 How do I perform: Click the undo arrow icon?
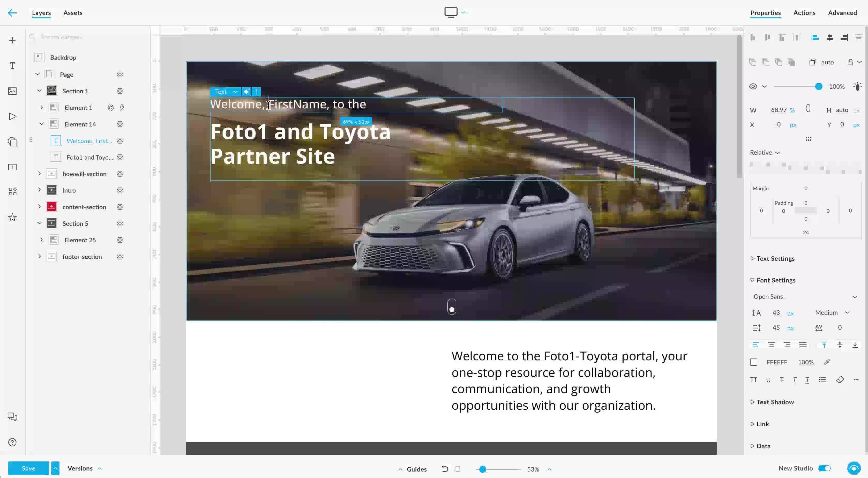[445, 469]
